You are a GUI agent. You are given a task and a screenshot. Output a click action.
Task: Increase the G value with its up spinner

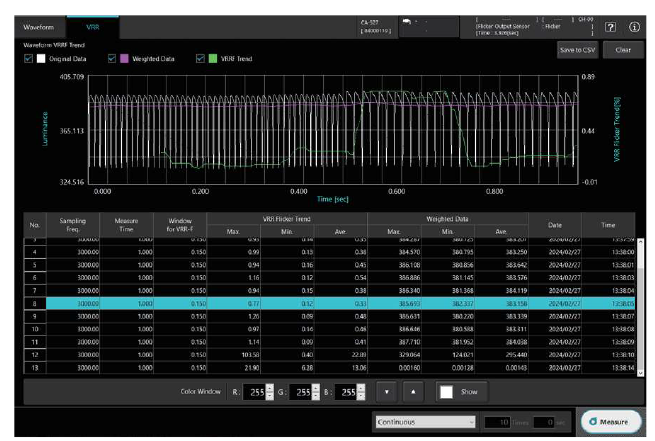pos(316,388)
